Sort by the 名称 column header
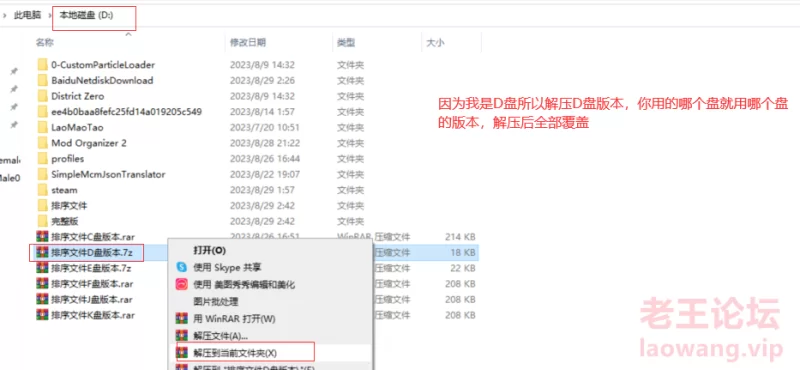Screen dimensions: 800x370 45,43
